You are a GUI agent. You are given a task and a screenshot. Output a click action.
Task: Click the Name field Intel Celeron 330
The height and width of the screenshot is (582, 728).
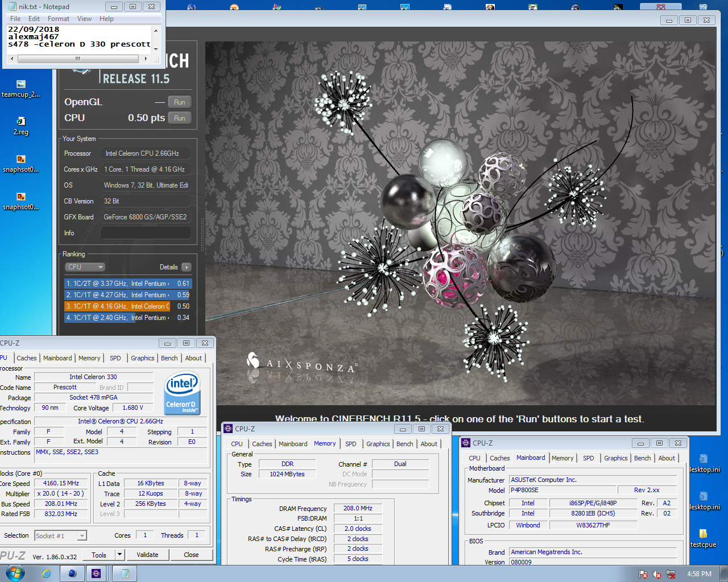pos(93,377)
